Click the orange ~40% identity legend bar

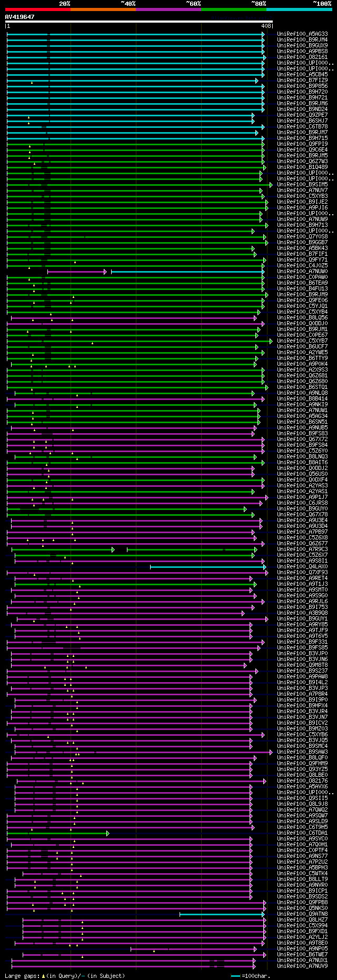[x=103, y=9]
